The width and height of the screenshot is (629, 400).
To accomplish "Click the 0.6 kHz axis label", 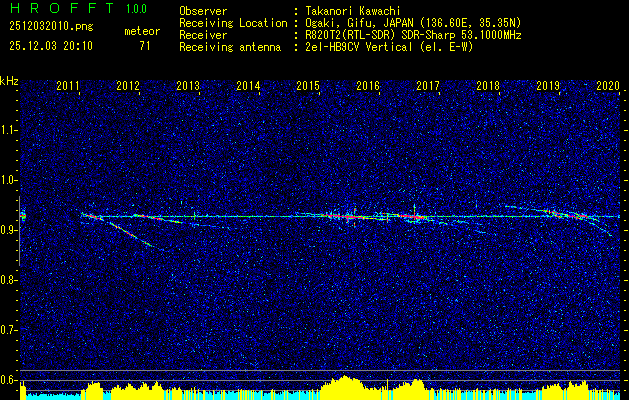I will pyautogui.click(x=9, y=380).
